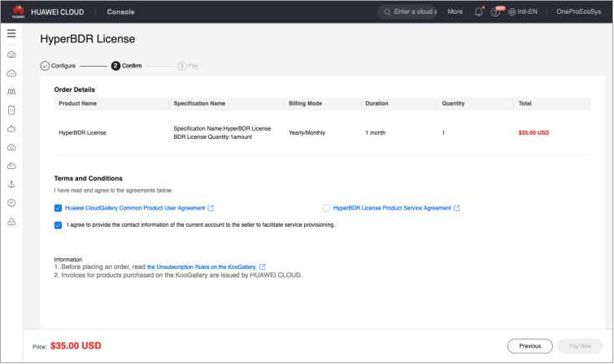Screen dimensions: 614x364
Task: Click the HUAWEI CLOUD brand text
Action: pyautogui.click(x=57, y=11)
